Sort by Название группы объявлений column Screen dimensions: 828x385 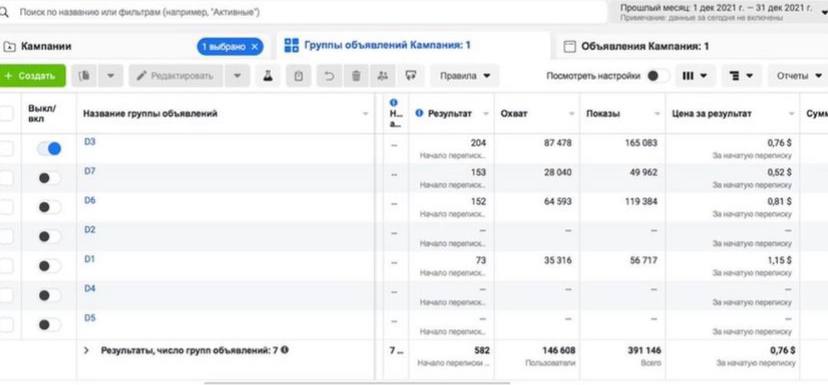[150, 114]
